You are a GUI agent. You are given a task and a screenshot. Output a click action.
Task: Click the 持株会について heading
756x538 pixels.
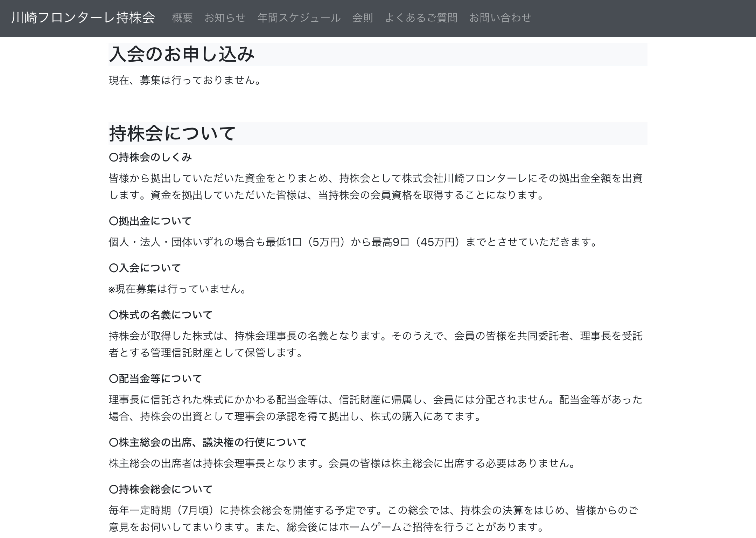(x=378, y=133)
